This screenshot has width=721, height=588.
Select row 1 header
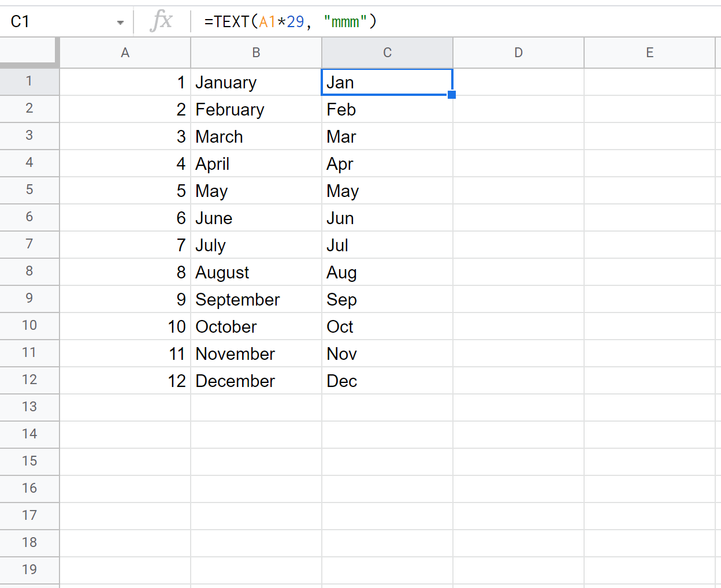(29, 81)
